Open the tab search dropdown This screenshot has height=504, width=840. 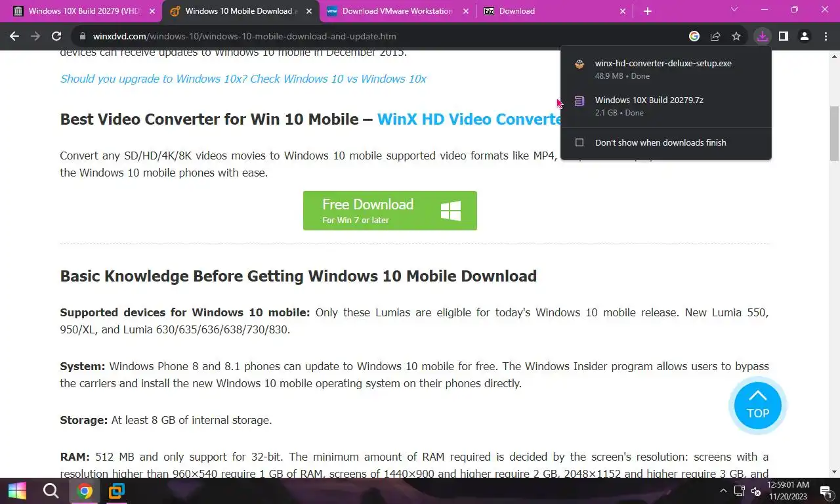coord(734,10)
